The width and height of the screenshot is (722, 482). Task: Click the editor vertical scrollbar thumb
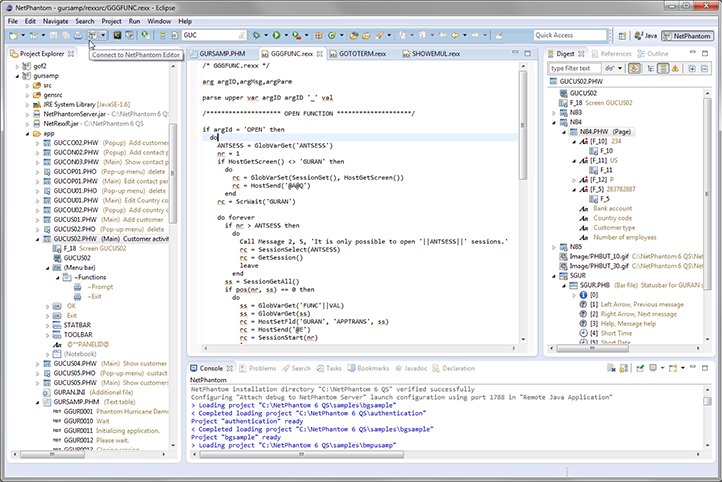point(523,125)
